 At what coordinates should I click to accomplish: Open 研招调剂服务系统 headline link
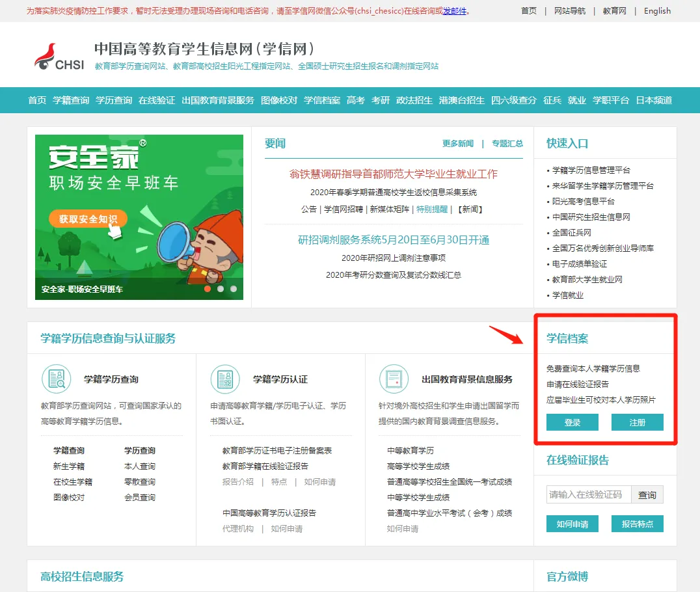tap(394, 240)
